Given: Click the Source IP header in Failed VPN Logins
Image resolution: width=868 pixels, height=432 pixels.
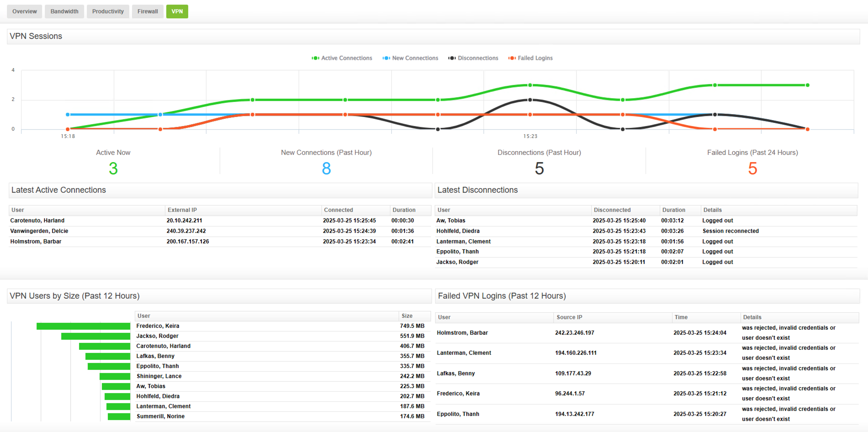Looking at the screenshot, I should click(x=569, y=317).
